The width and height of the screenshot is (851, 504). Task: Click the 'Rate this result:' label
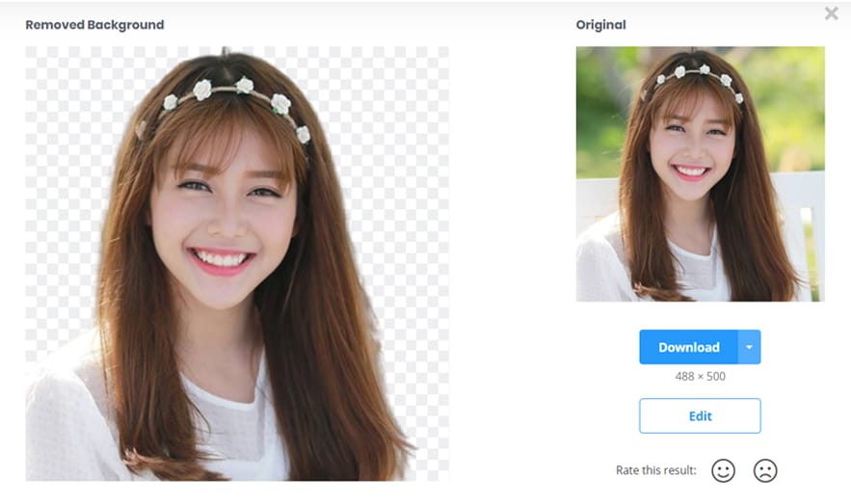655,470
